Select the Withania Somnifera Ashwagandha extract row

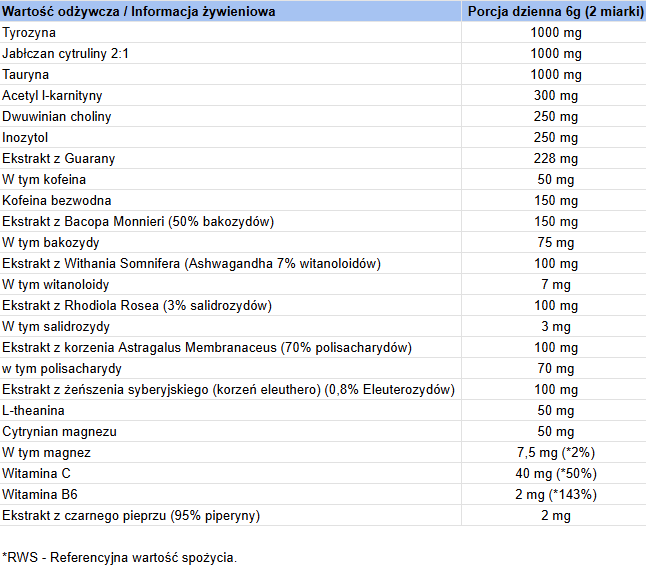coord(323,264)
